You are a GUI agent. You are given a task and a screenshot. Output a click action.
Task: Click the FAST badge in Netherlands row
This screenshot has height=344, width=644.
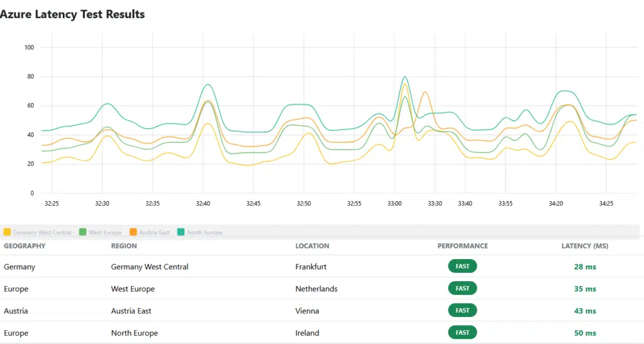tap(462, 289)
